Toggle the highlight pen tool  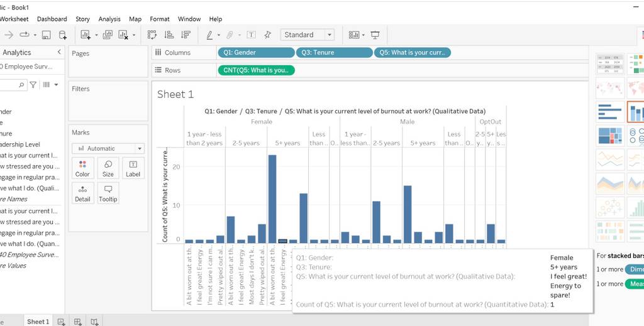click(x=209, y=35)
